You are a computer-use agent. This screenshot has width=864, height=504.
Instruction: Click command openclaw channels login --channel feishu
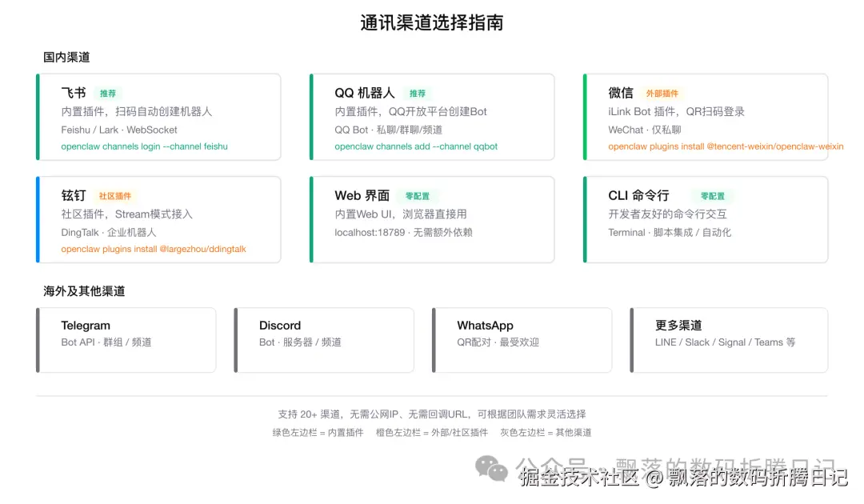pos(144,146)
